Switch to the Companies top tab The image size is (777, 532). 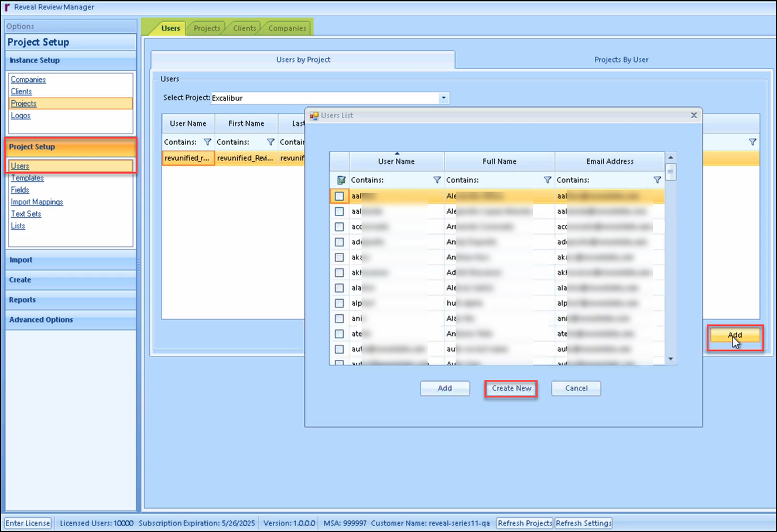287,28
